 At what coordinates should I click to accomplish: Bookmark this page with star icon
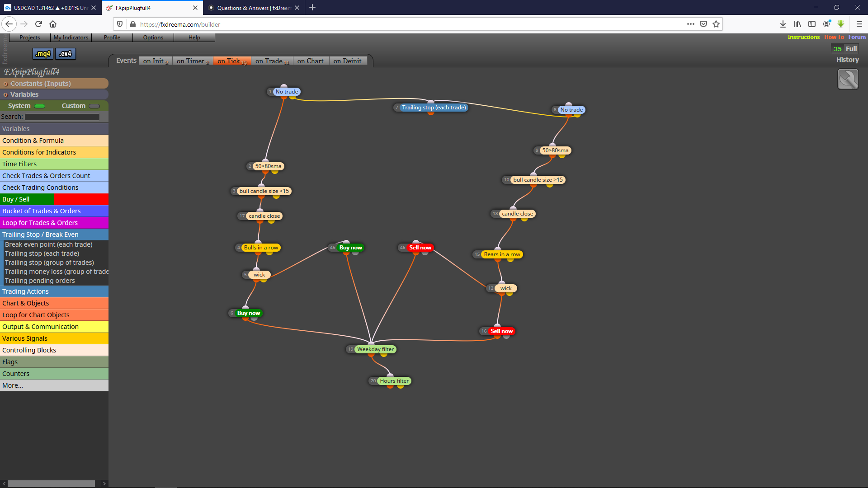pos(716,24)
